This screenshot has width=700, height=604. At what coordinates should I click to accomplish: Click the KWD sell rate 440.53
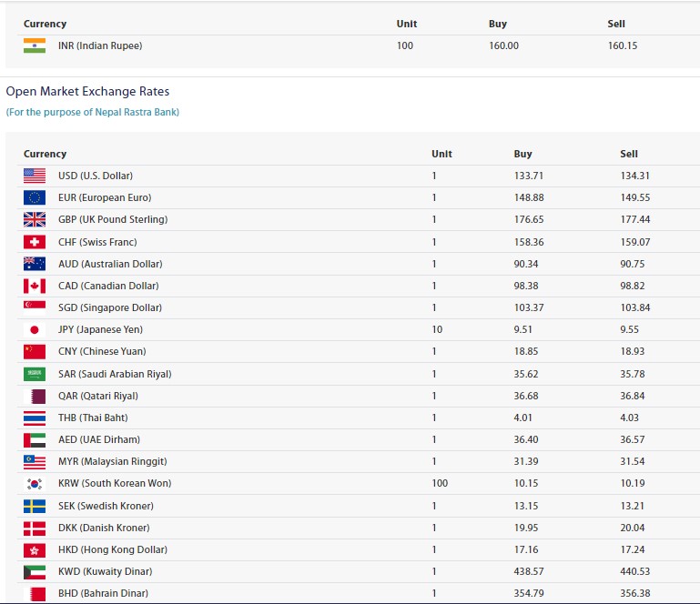635,571
